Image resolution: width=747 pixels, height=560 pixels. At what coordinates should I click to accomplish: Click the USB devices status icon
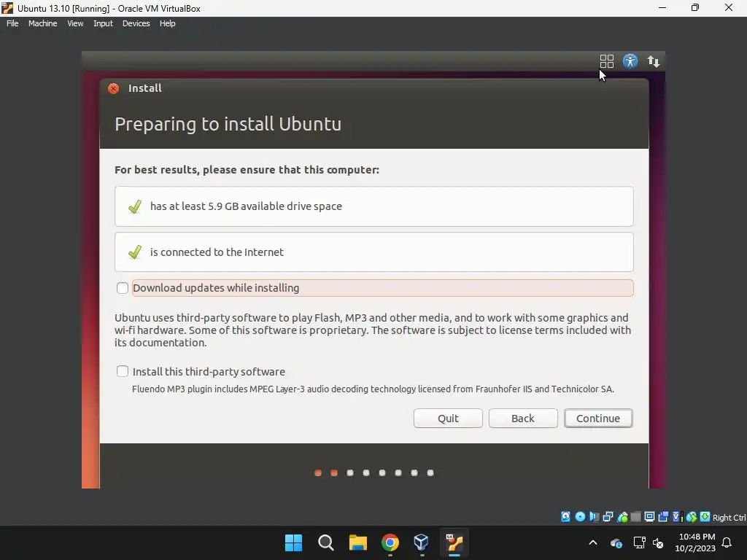[622, 517]
